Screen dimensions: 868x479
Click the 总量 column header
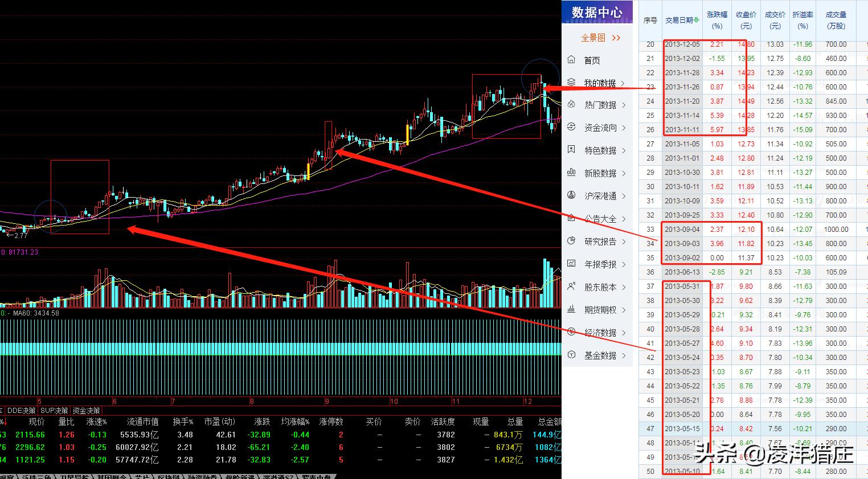point(515,422)
